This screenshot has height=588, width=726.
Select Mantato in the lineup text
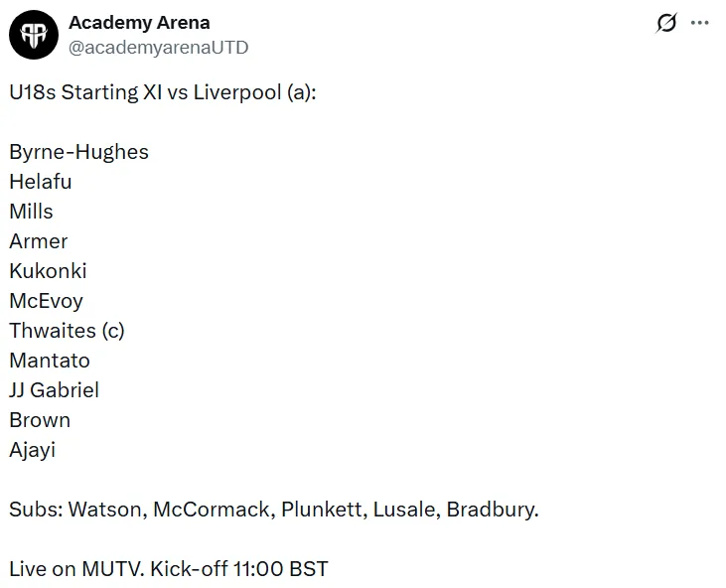[x=50, y=361]
